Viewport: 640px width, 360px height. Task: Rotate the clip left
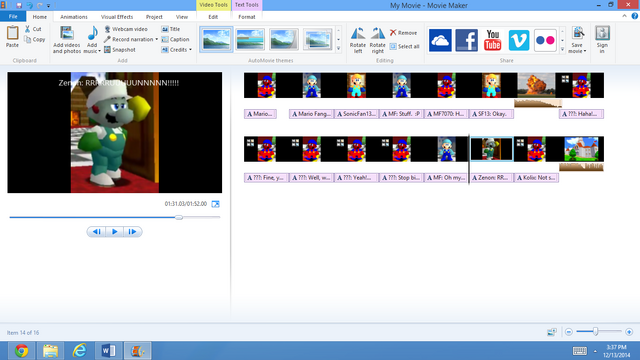(358, 40)
